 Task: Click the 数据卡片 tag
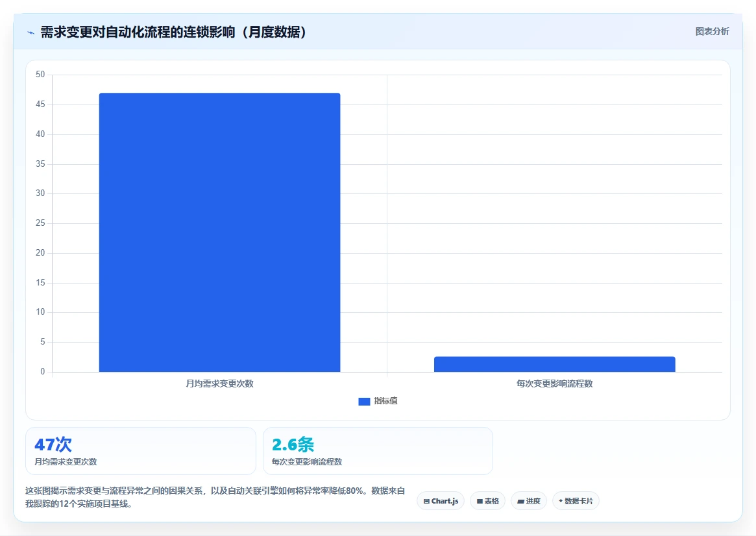[576, 501]
